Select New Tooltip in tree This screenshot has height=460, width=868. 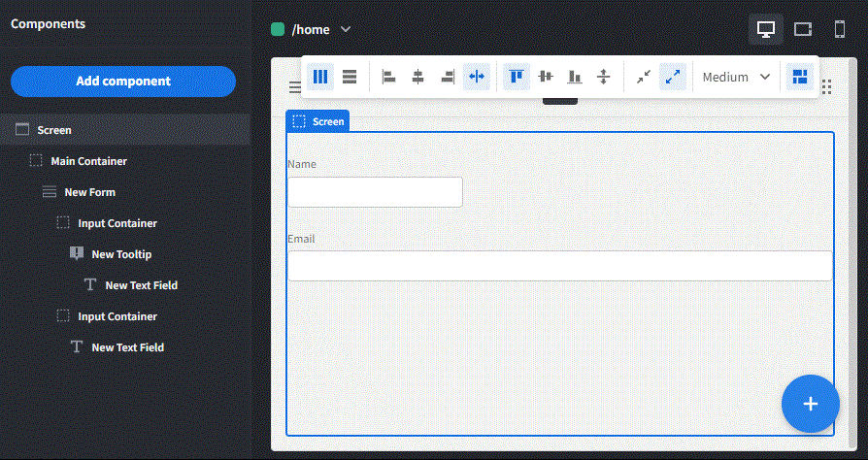click(125, 254)
